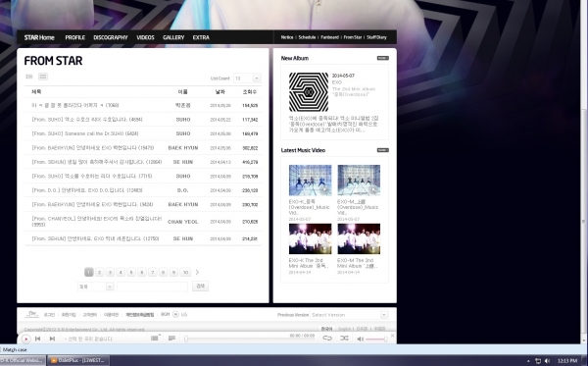Image resolution: width=588 pixels, height=366 pixels.
Task: Open the player playlist icon
Action: click(155, 339)
